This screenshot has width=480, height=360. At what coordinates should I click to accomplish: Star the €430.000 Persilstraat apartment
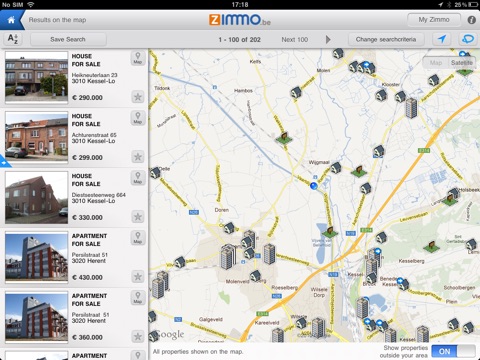point(138,276)
